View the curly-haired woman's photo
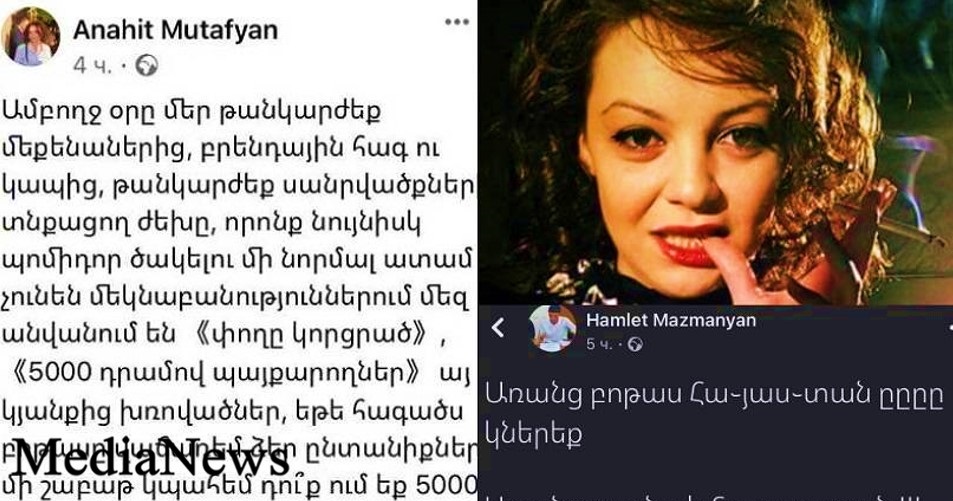This screenshot has height=501, width=953. pos(716,152)
